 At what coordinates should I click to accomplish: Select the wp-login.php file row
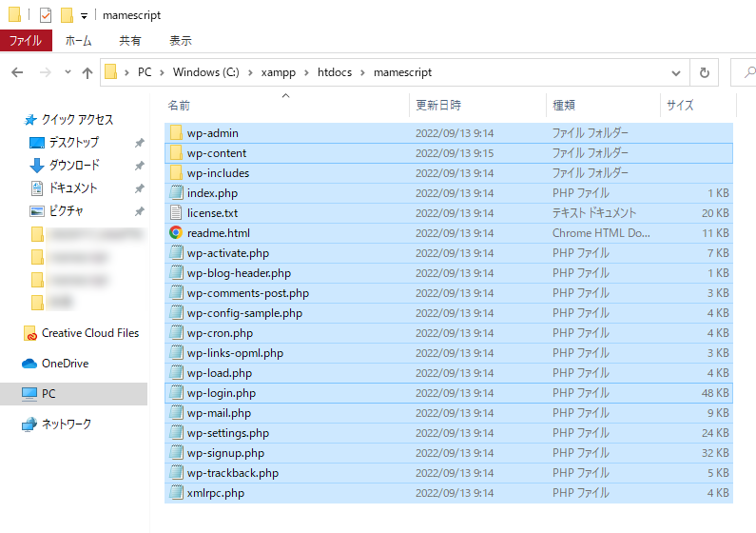tap(222, 393)
